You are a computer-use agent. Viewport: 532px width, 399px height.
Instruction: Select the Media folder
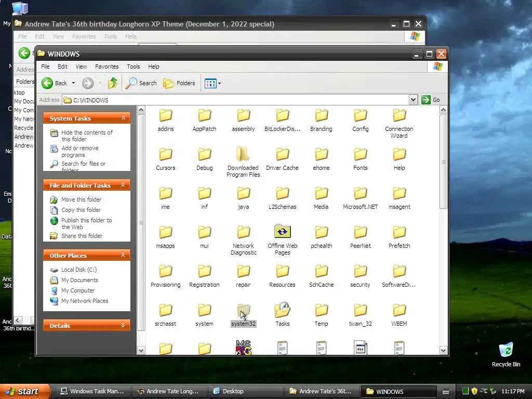click(321, 198)
